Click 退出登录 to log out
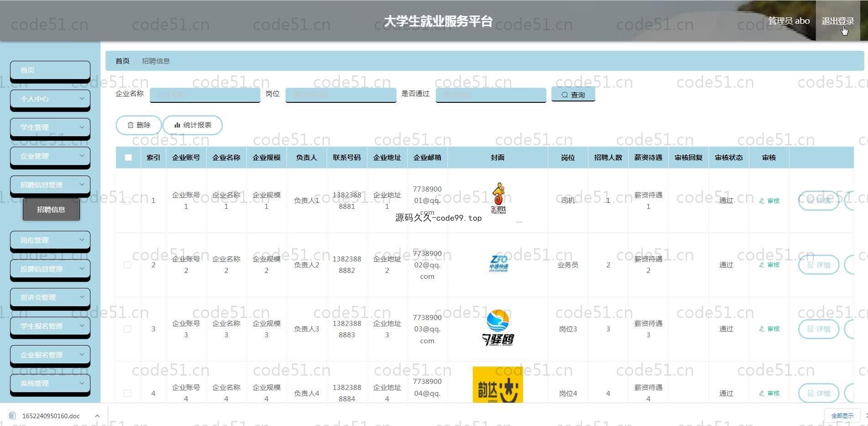The height and width of the screenshot is (426, 868). (837, 21)
